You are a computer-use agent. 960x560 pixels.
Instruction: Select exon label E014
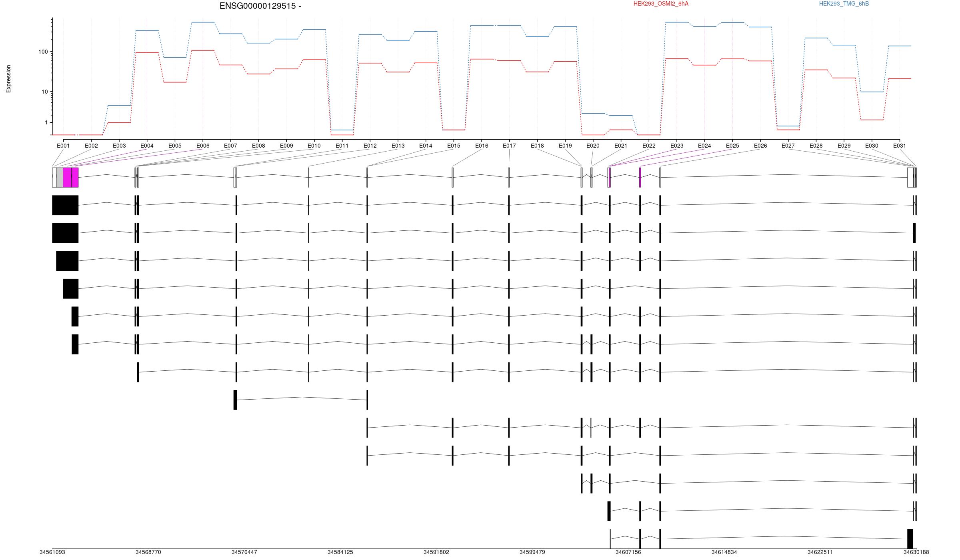click(426, 146)
